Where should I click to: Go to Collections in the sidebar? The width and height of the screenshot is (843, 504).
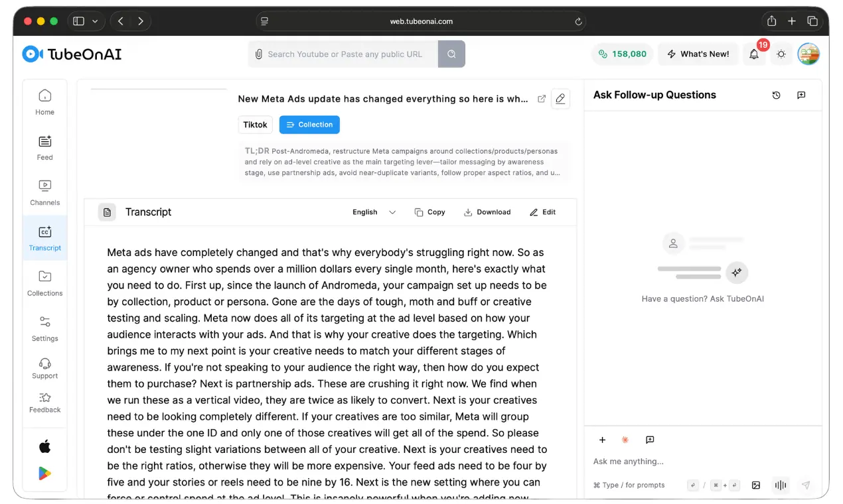(x=44, y=283)
